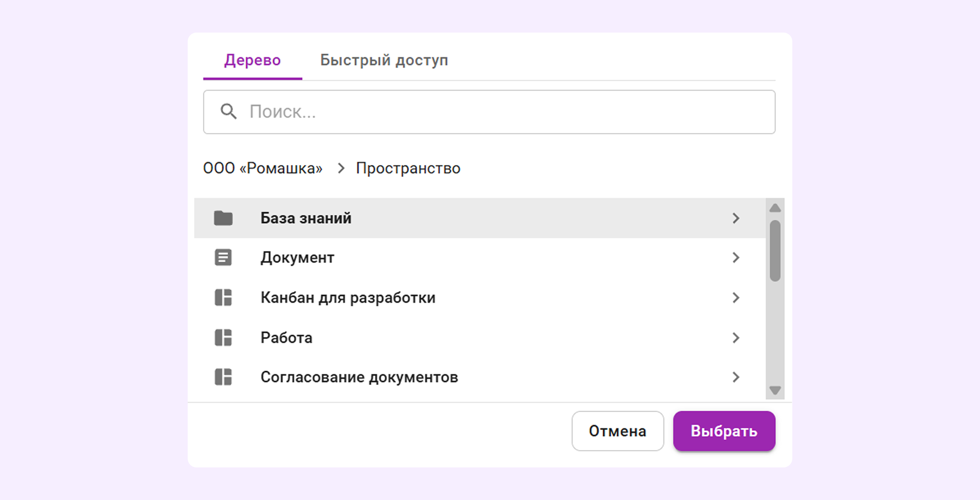Click the board icon beside Согласование документов

click(223, 377)
